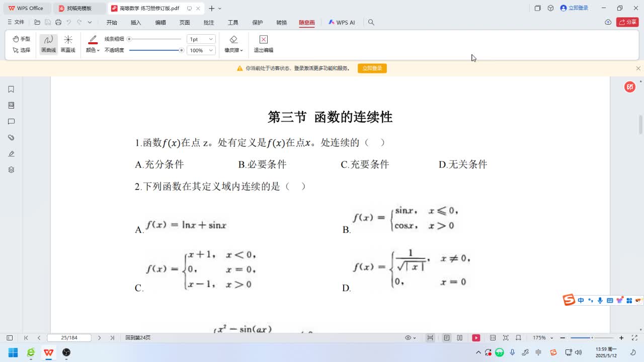Click the red play slideshow icon
Image resolution: width=644 pixels, height=362 pixels.
[x=476, y=338]
